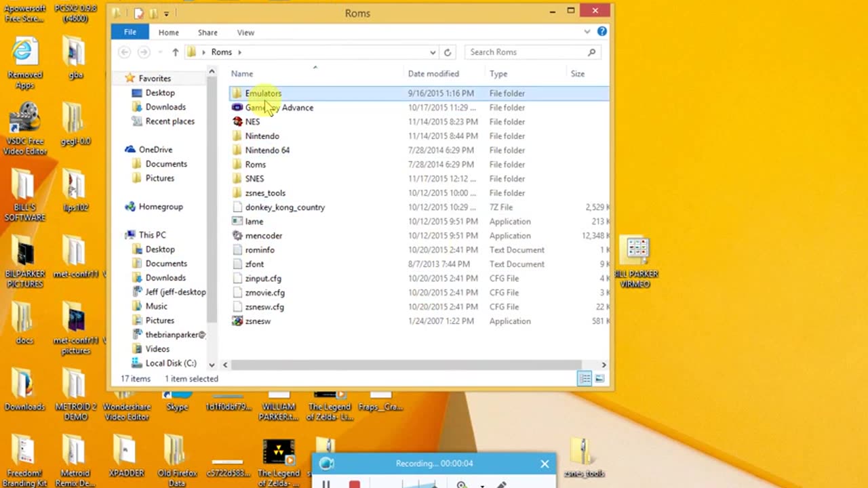Select the Game Boy Advance folder icon
Screen dimensions: 868x488
pos(237,108)
